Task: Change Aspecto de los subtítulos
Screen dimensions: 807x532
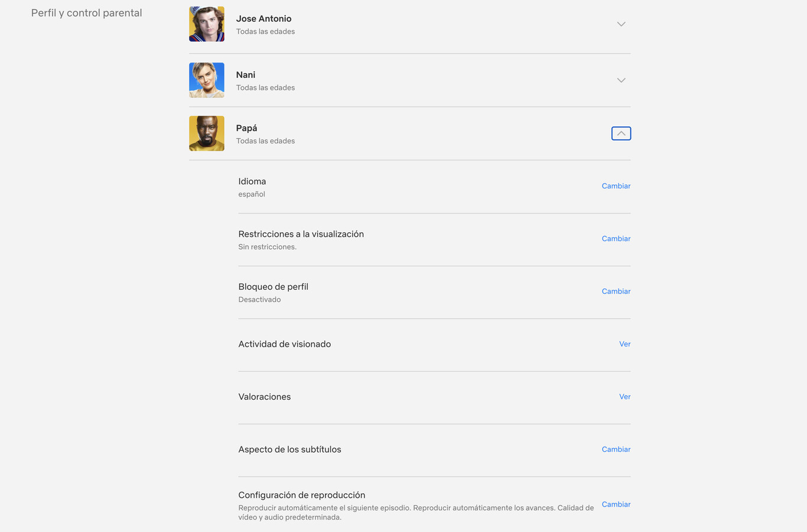Action: 616,449
